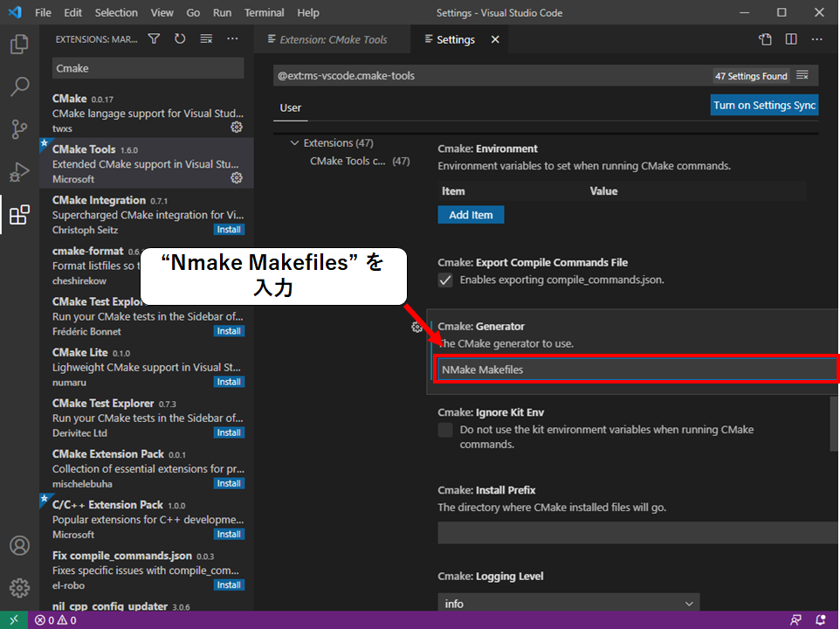
Task: Open the Accounts icon in activity bar
Action: tap(19, 545)
